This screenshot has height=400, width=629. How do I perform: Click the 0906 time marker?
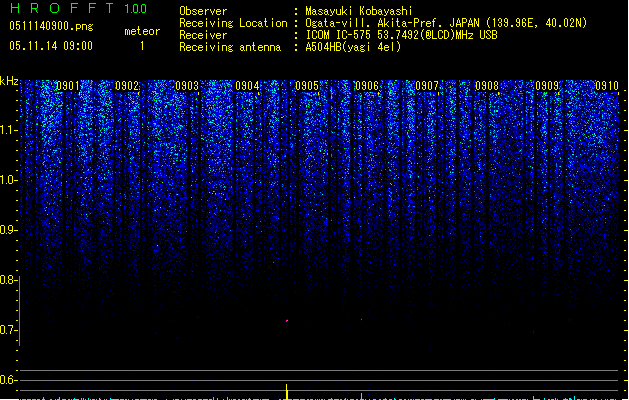[x=367, y=86]
